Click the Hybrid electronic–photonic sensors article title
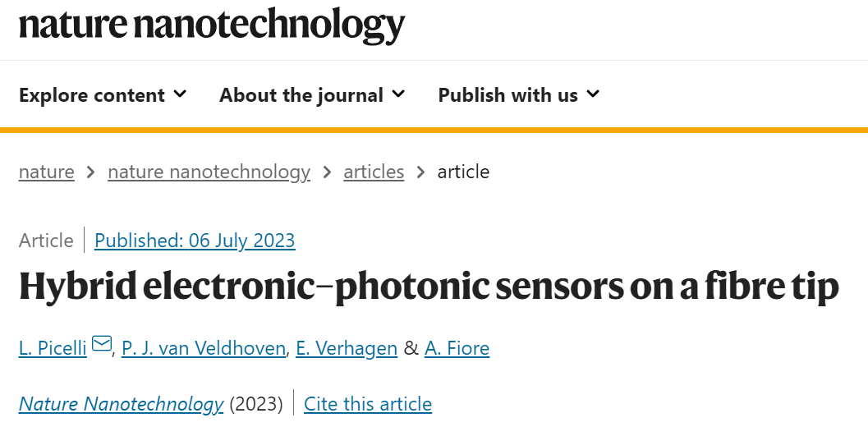Image resolution: width=868 pixels, height=436 pixels. click(429, 287)
